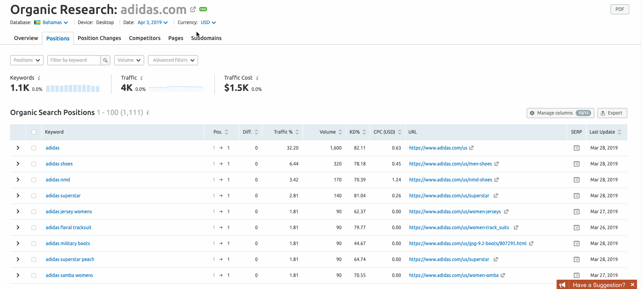The height and width of the screenshot is (289, 644).
Task: Click the search magnifier icon in keyword filter
Action: point(105,60)
